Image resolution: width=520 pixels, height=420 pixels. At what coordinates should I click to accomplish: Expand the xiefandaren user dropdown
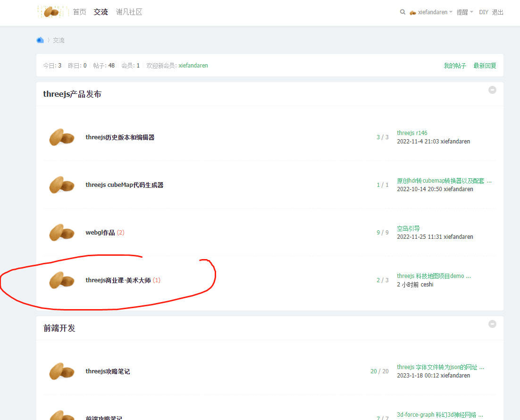point(451,12)
